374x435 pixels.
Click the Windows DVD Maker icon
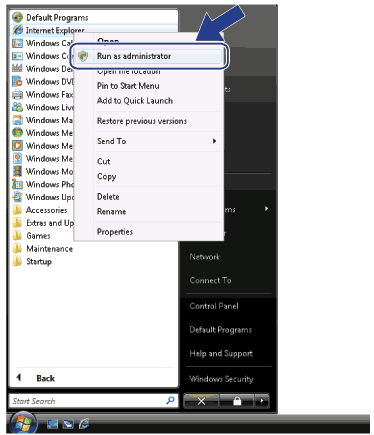point(17,81)
